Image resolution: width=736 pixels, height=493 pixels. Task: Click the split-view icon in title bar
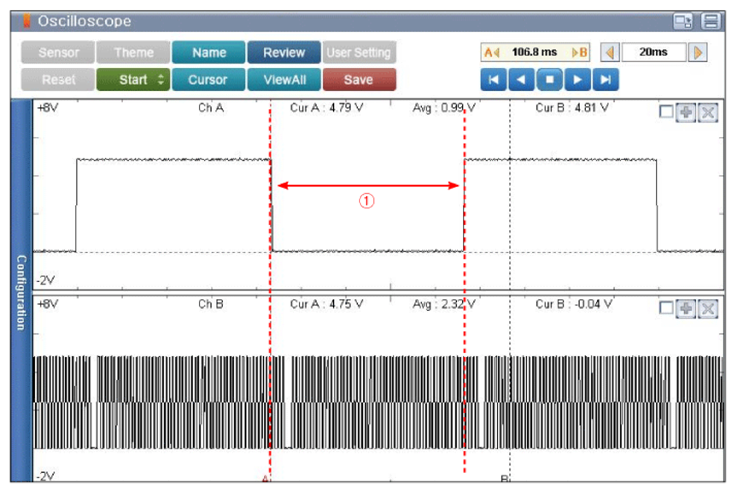tap(711, 21)
